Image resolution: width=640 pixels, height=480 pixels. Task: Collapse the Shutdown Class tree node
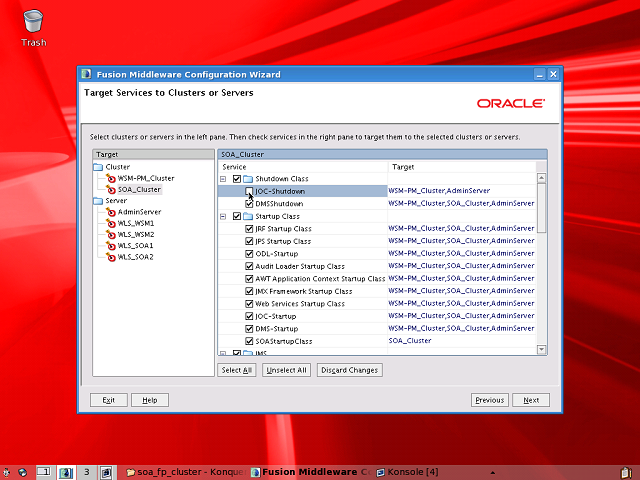pos(223,179)
